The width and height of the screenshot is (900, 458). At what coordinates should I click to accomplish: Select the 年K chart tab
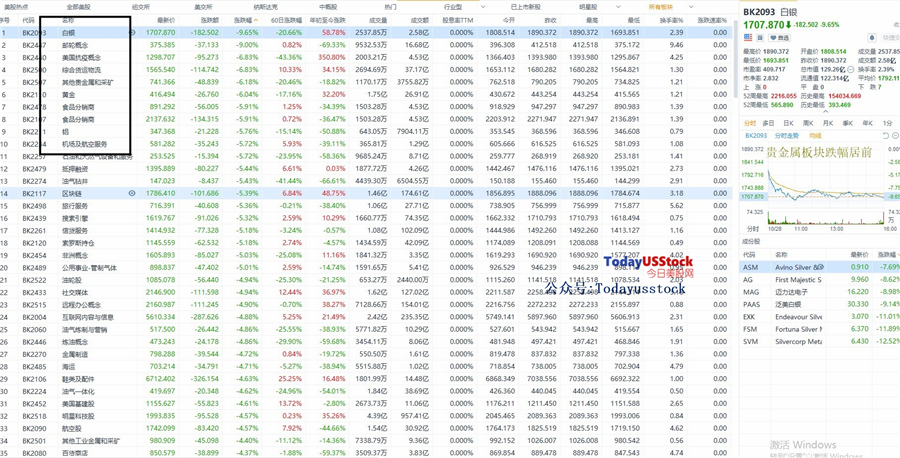[867, 123]
